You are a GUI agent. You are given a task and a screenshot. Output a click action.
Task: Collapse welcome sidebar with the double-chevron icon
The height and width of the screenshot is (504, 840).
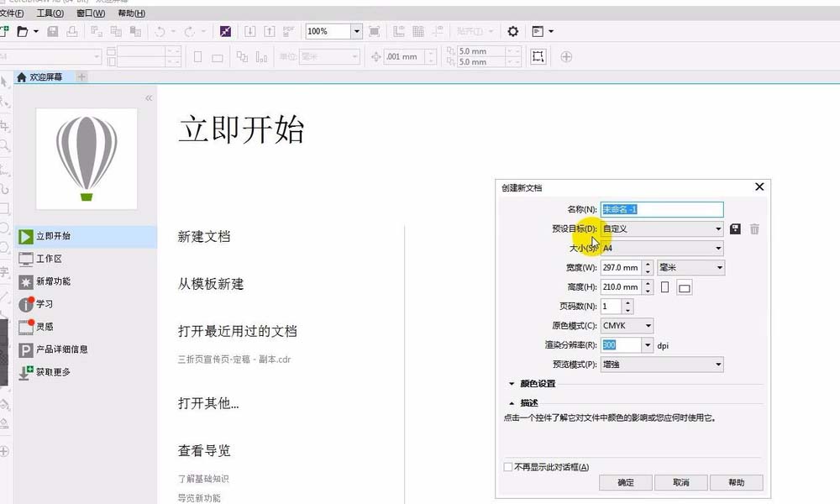coord(149,98)
